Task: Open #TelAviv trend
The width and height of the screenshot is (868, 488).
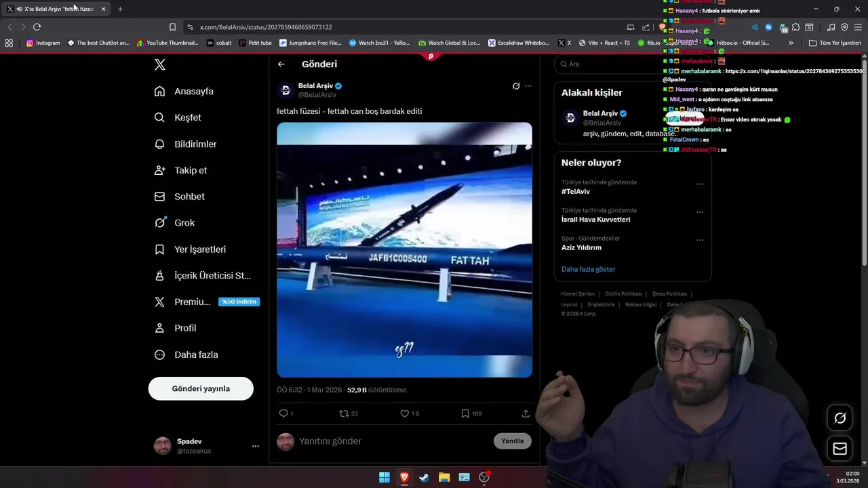Action: coord(576,192)
